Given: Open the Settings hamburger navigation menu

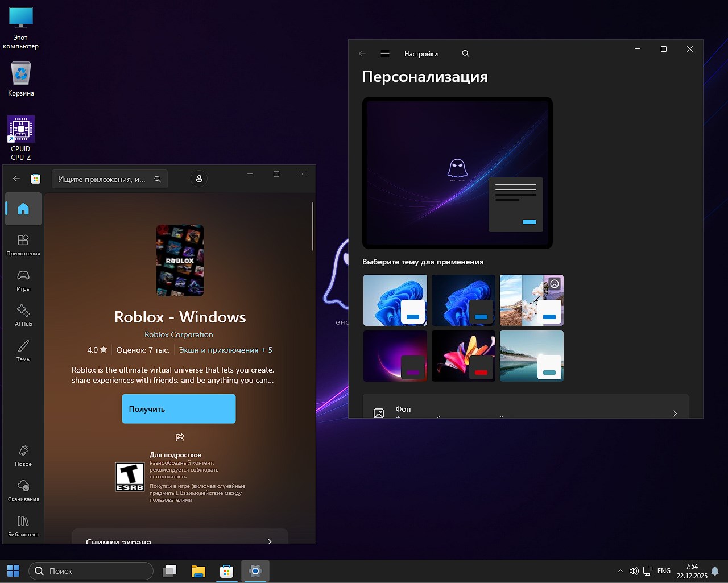Looking at the screenshot, I should tap(385, 53).
